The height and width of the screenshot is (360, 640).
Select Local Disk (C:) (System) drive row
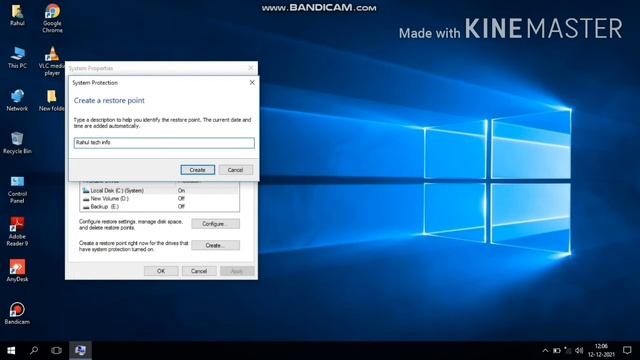click(x=160, y=191)
